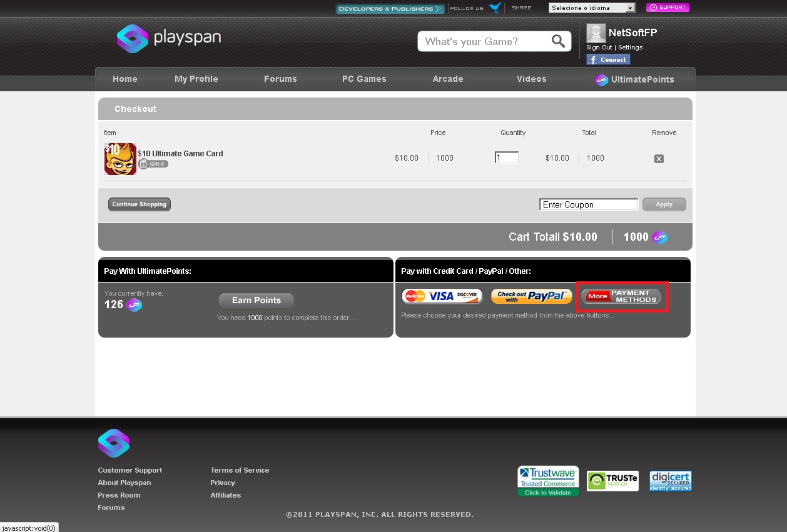Click the UltimatePoints icon beside cart total
787x532 pixels.
click(x=659, y=238)
